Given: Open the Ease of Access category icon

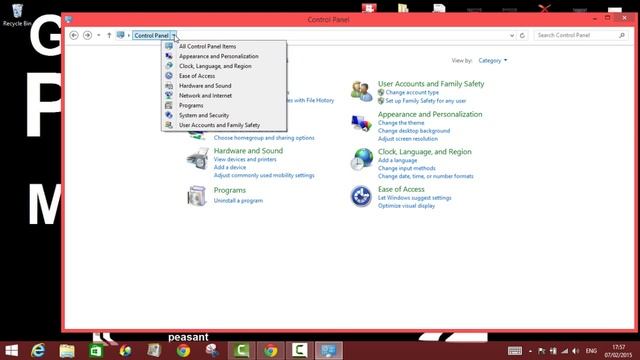Looking at the screenshot, I should click(x=361, y=196).
